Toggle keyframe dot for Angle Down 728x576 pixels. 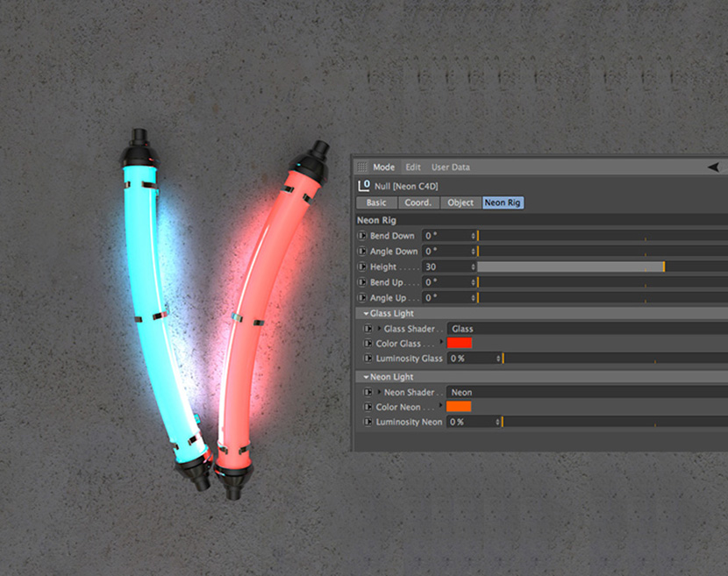(x=361, y=251)
